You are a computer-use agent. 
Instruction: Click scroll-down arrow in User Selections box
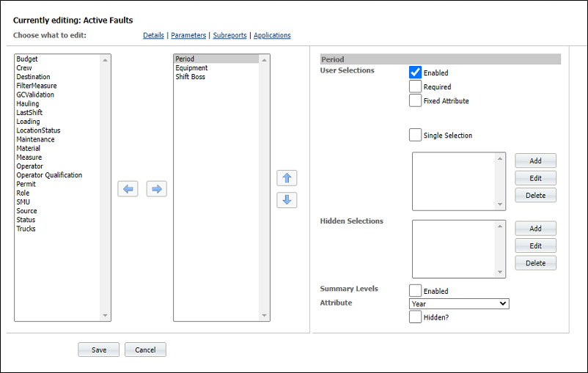pos(500,204)
